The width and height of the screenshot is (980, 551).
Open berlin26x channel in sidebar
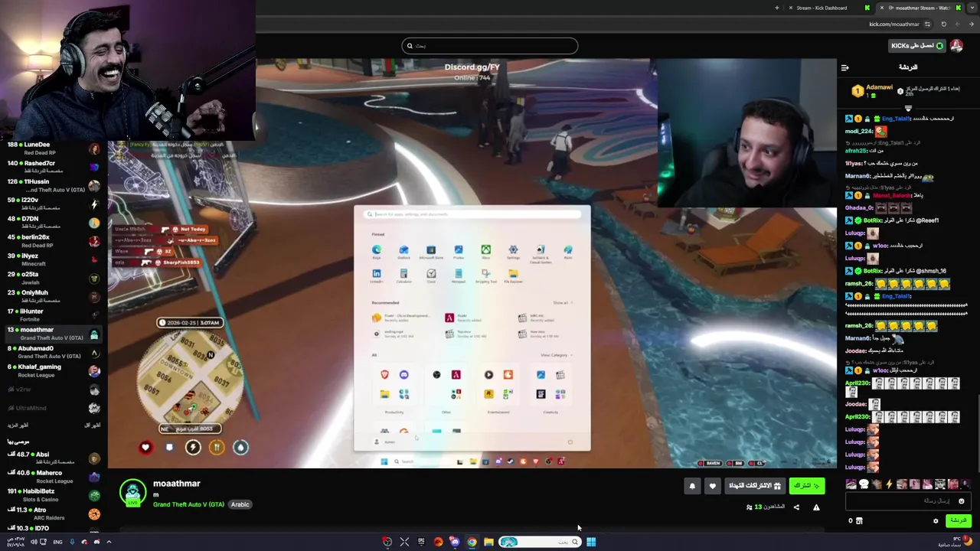click(x=51, y=241)
